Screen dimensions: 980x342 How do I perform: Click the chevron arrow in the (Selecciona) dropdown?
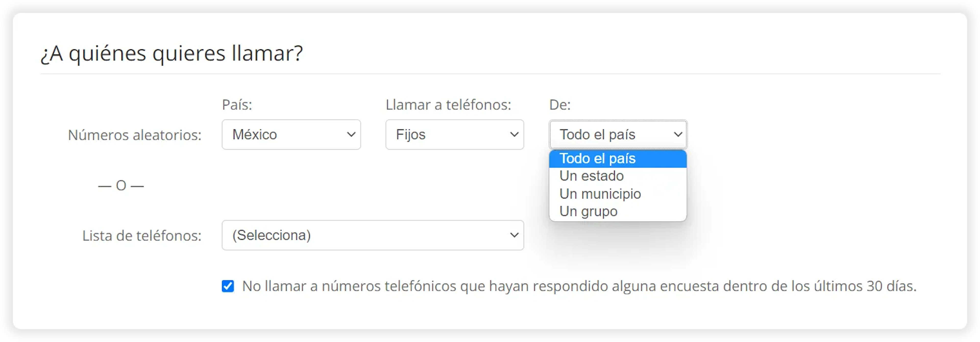coord(514,235)
